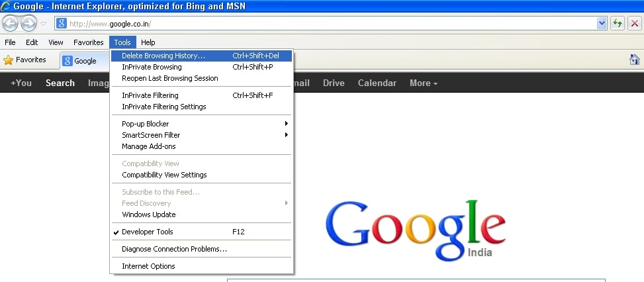Viewport: 644px width, 282px height.
Task: Open the Edit menu
Action: (32, 42)
